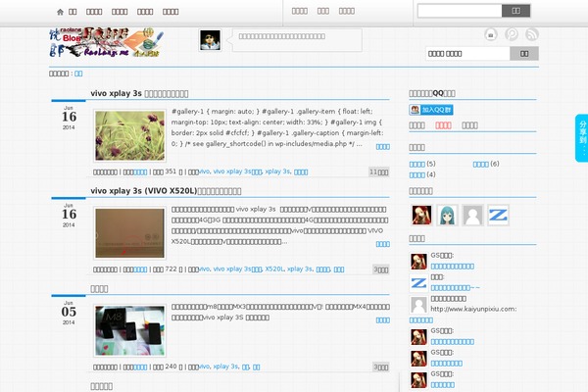Open the QQ penguin icon in the header
This screenshot has width=588, height=392.
point(491,34)
